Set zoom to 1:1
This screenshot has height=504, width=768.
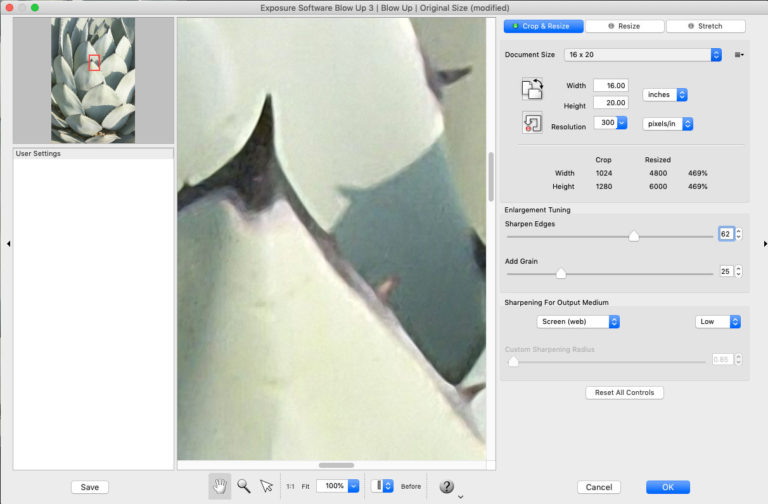coord(290,486)
